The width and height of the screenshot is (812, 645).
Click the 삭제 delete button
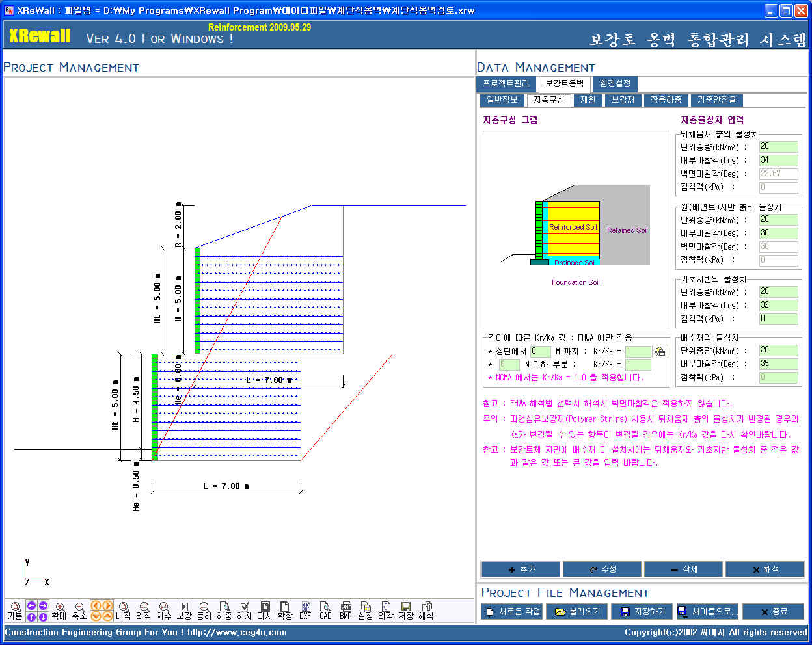pos(683,569)
